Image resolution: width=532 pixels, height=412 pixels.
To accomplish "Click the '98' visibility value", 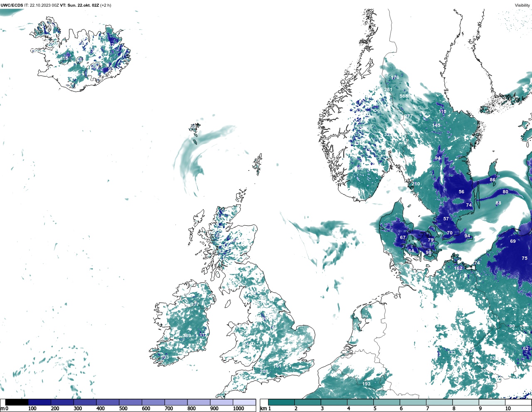I will pos(429,252).
